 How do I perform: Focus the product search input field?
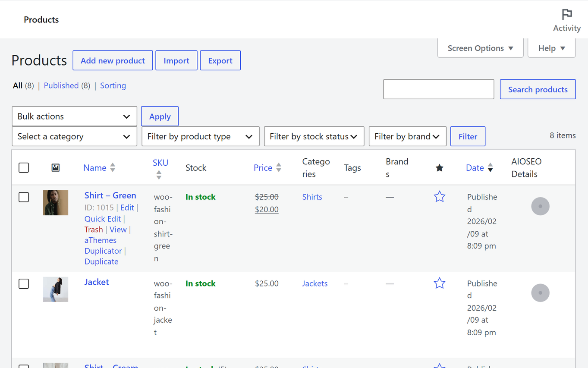tap(438, 89)
